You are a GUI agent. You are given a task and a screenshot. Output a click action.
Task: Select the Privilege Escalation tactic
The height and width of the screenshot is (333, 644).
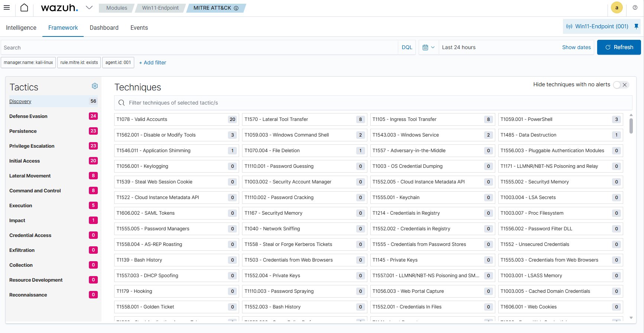point(53,146)
